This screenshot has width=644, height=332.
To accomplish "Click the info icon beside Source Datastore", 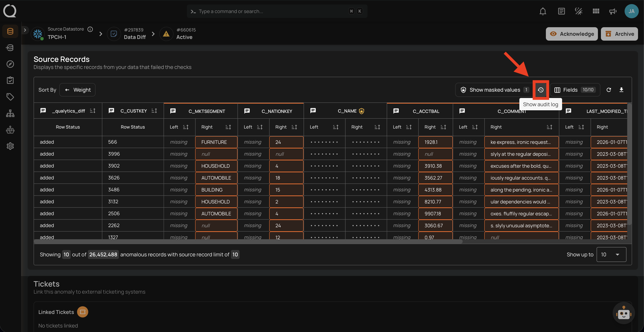I will 90,29.
